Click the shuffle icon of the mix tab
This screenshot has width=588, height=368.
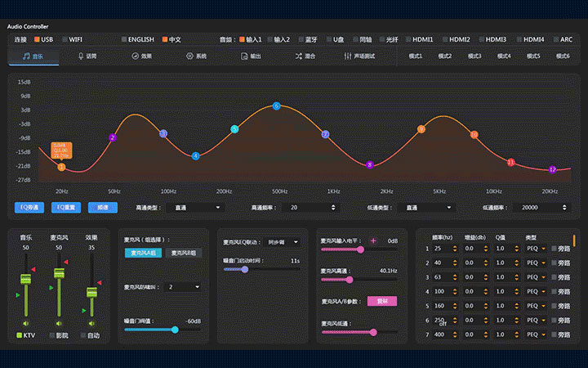pos(299,56)
